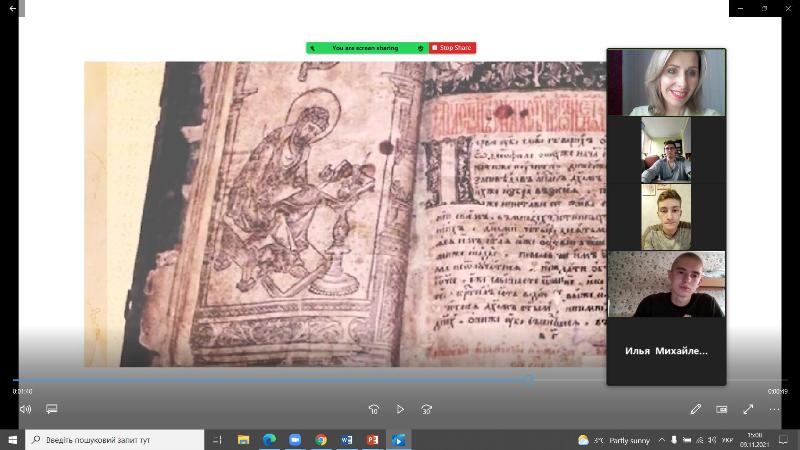
Task: Click the volume speaker icon
Action: click(x=25, y=409)
